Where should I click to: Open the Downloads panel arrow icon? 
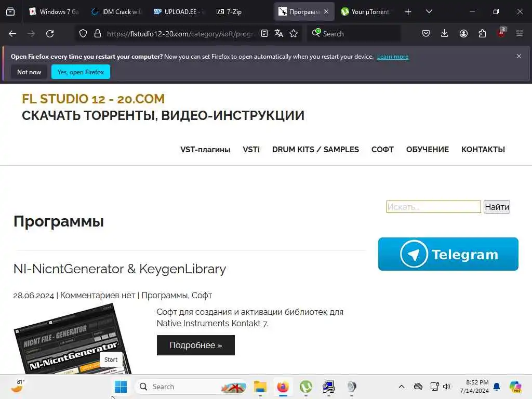445,34
